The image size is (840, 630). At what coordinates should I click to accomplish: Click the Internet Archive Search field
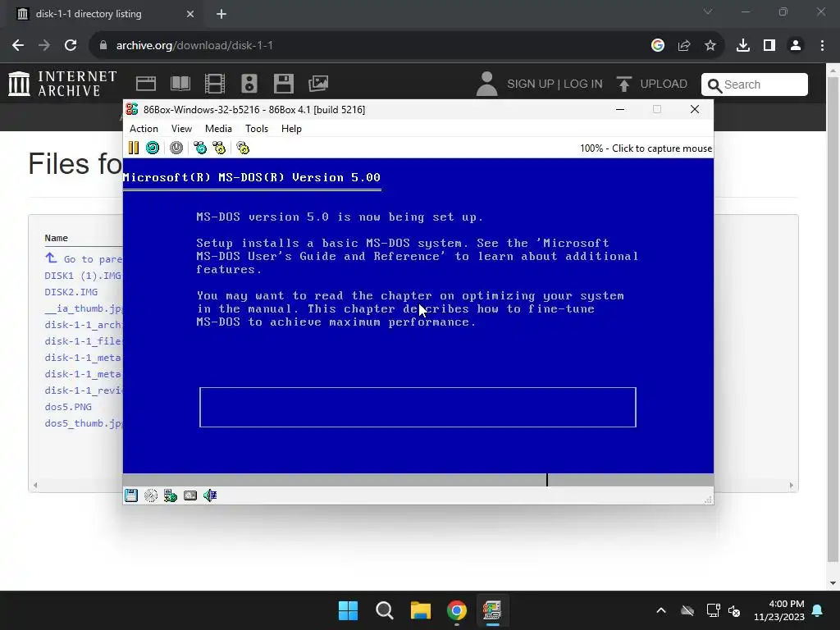(x=755, y=84)
